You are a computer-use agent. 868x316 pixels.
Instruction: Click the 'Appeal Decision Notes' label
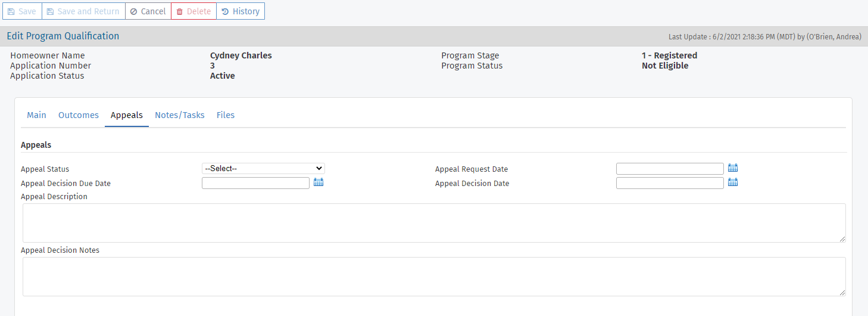[x=60, y=250]
